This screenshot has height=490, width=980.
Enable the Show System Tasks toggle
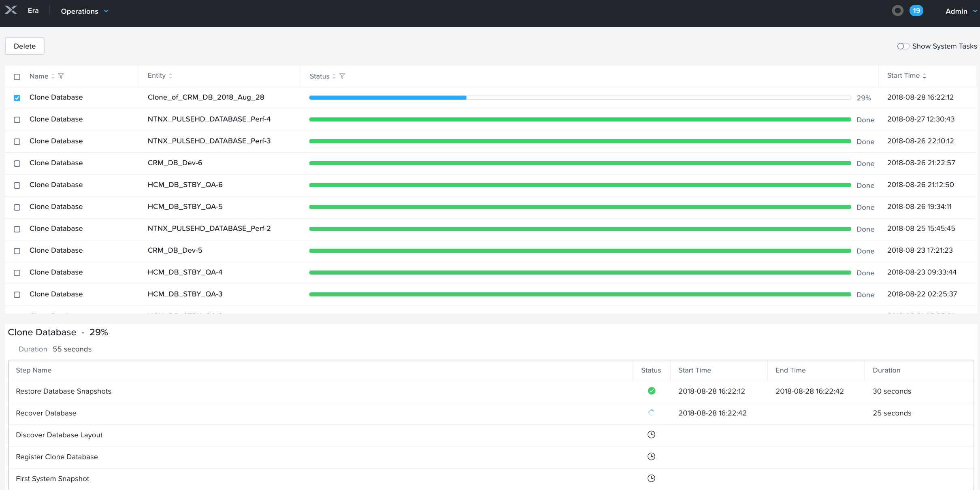903,46
